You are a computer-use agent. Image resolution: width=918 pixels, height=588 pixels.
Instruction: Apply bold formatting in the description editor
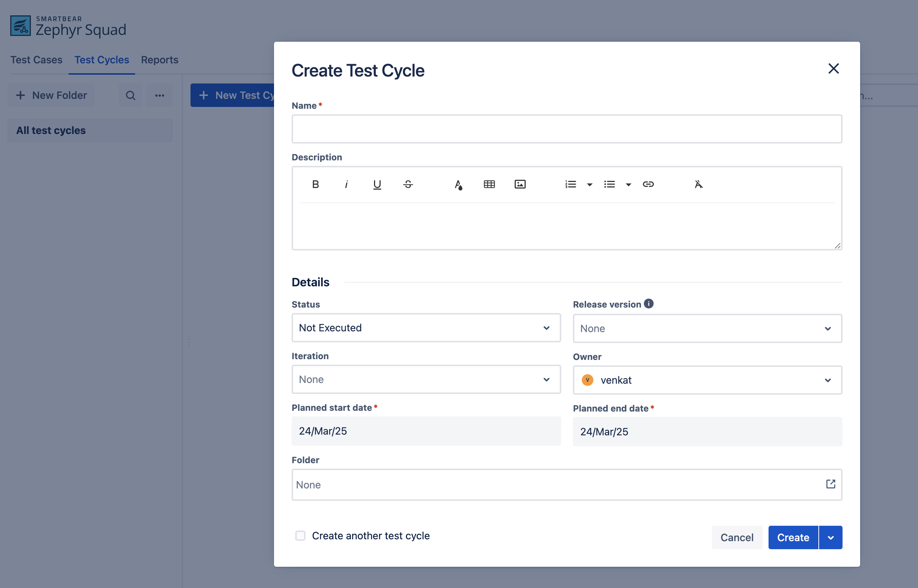pos(315,185)
